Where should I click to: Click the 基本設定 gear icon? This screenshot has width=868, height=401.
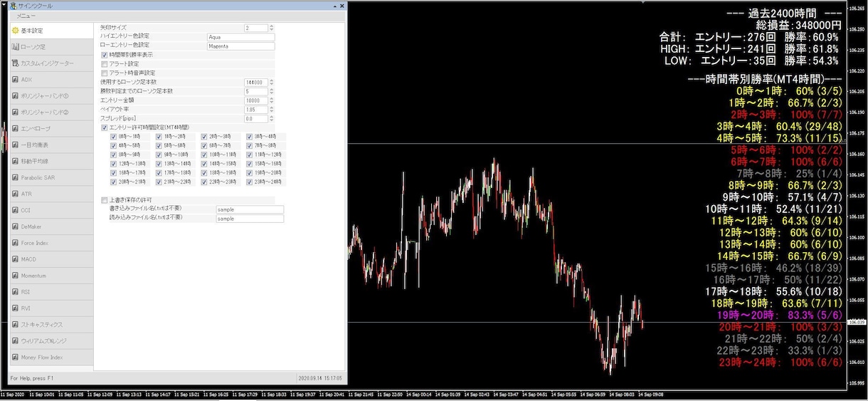tap(15, 31)
